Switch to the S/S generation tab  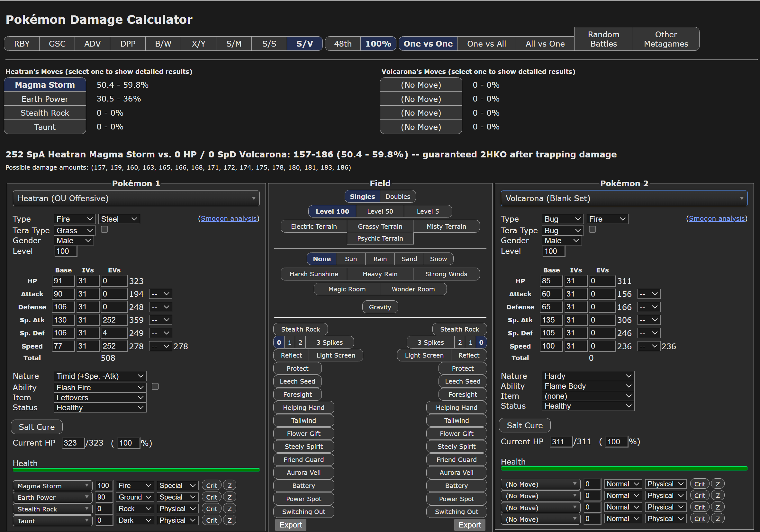coord(269,44)
